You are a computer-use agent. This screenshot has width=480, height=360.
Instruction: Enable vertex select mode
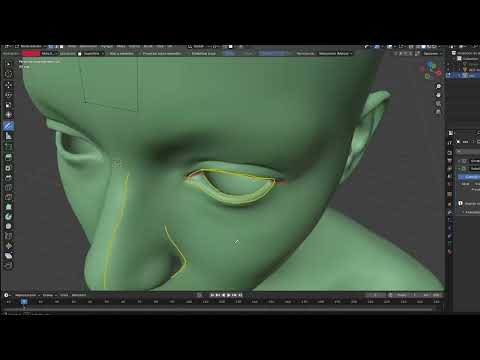click(x=50, y=46)
